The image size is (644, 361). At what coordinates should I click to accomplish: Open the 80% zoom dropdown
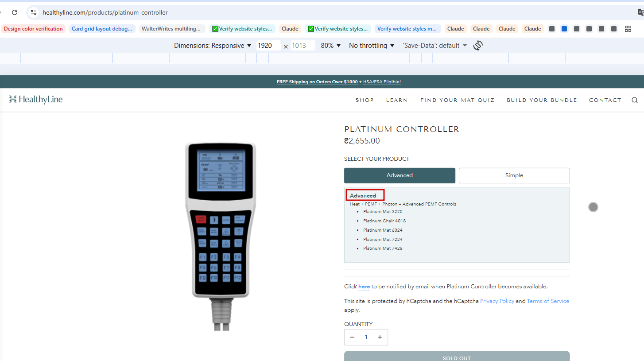point(331,46)
